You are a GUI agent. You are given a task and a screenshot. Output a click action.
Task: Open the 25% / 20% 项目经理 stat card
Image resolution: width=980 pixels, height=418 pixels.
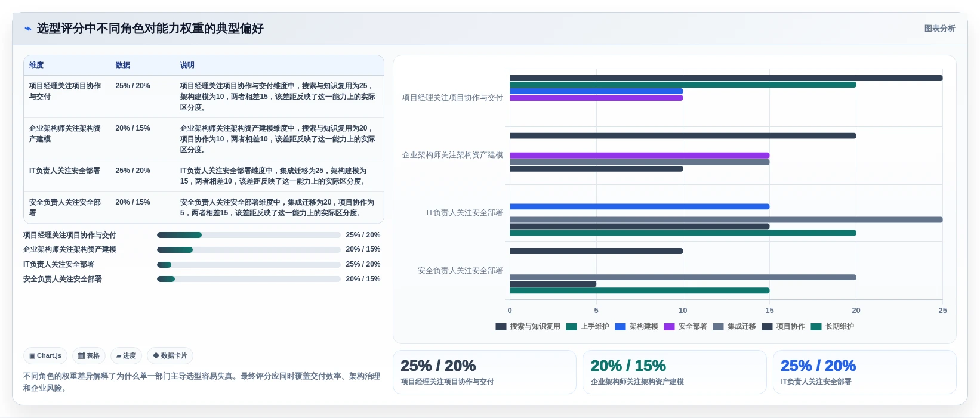coord(484,372)
